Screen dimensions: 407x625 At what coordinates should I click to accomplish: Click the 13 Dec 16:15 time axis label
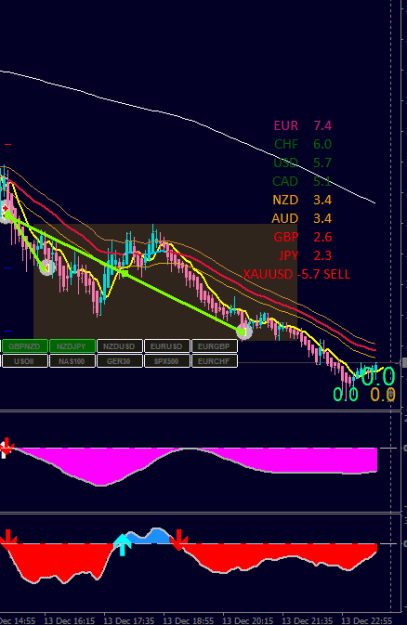pos(69,621)
